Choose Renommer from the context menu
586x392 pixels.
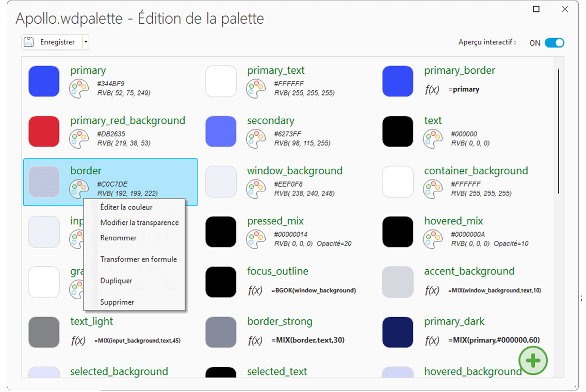tap(119, 238)
